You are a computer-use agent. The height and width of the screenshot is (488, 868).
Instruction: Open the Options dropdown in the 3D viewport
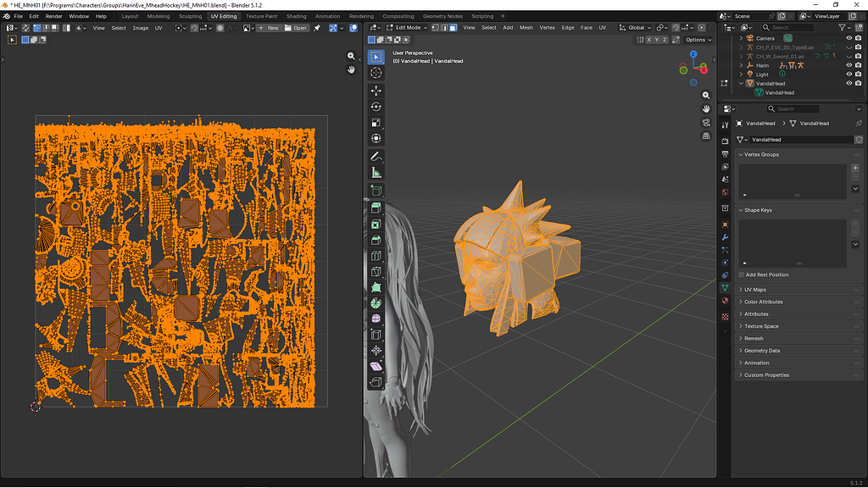pyautogui.click(x=698, y=40)
